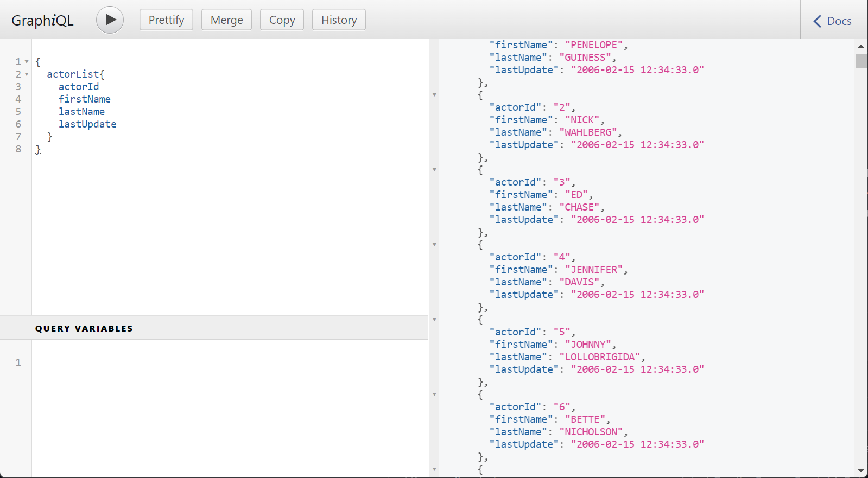Collapse the result object with actorId 2
This screenshot has width=868, height=478.
pyautogui.click(x=434, y=95)
